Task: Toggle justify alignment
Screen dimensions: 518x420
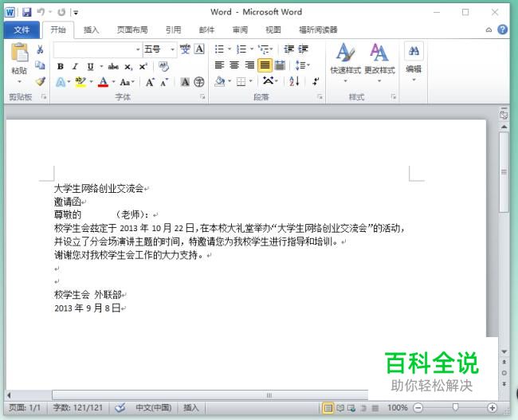Action: pos(265,65)
